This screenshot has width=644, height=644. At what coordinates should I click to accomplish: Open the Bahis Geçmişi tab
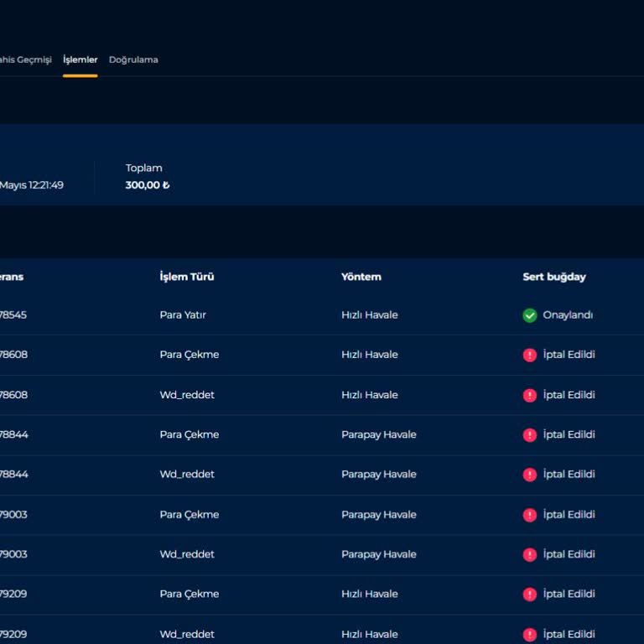tap(25, 60)
